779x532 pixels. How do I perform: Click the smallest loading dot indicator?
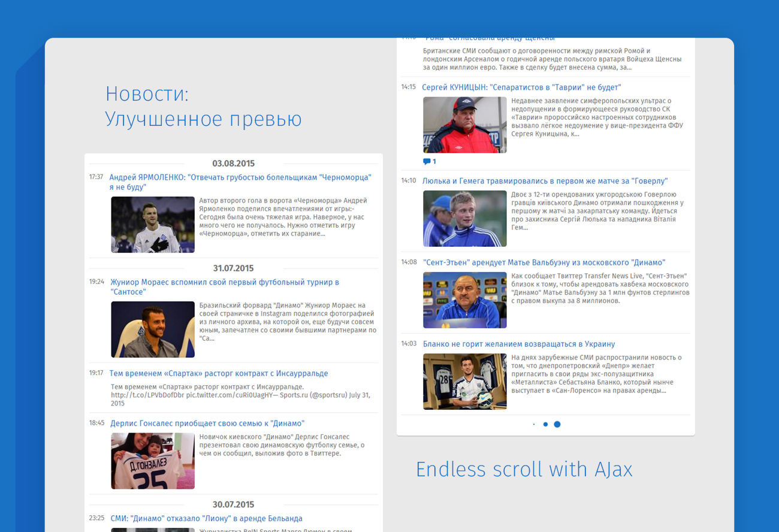534,424
